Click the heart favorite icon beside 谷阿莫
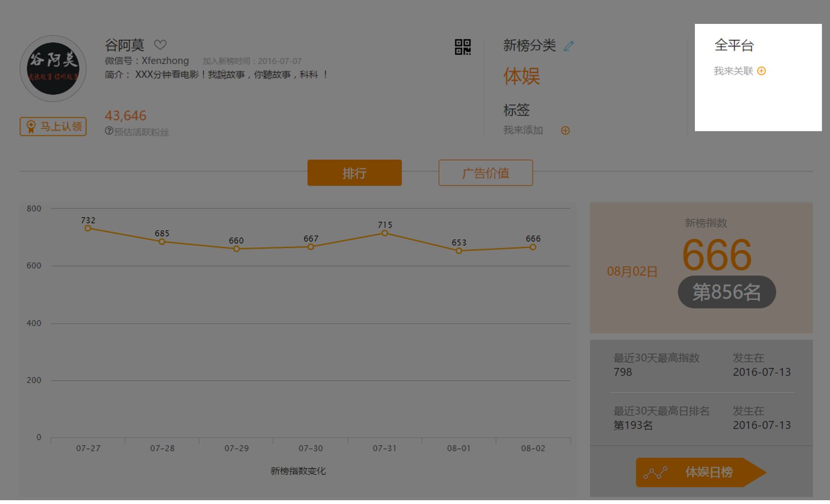This screenshot has height=504, width=830. pyautogui.click(x=160, y=44)
